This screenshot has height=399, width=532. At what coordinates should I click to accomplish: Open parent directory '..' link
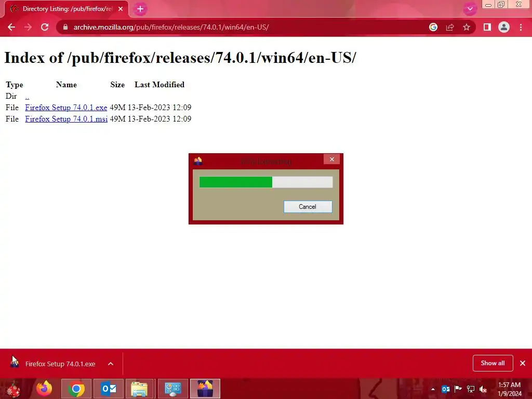coord(27,96)
